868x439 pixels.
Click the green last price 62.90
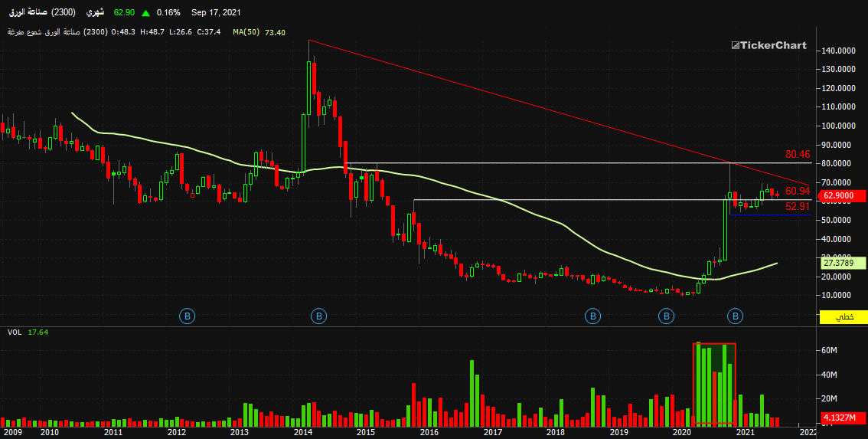coord(124,12)
